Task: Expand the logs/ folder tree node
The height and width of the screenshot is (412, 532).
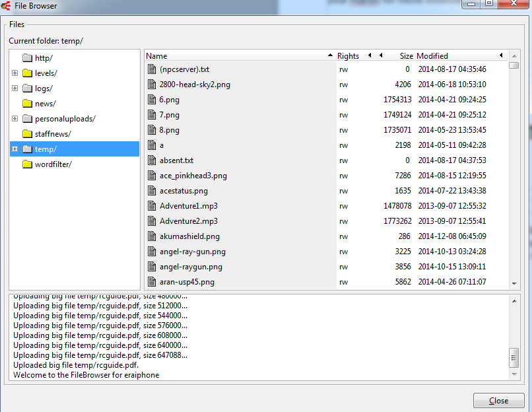Action: (15, 88)
